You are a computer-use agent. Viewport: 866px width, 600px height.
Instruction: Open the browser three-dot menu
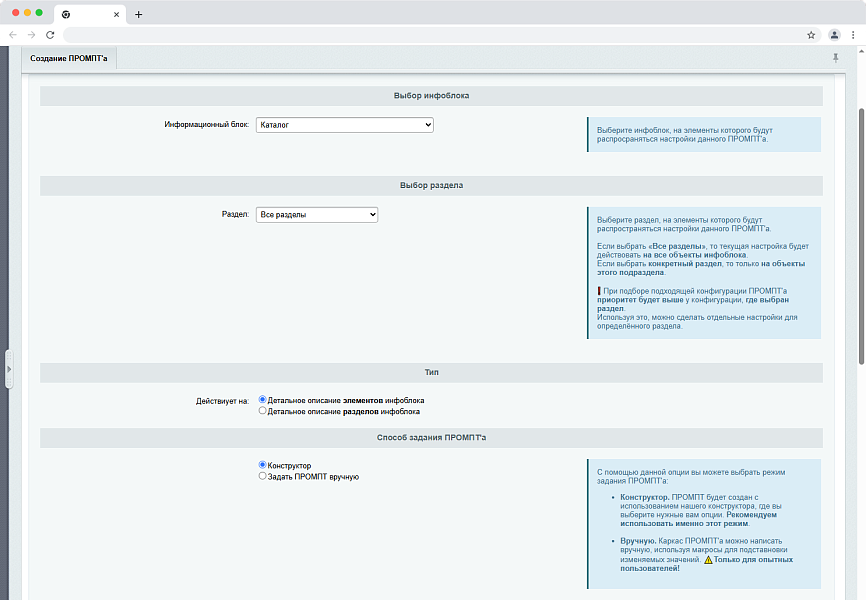pyautogui.click(x=852, y=34)
